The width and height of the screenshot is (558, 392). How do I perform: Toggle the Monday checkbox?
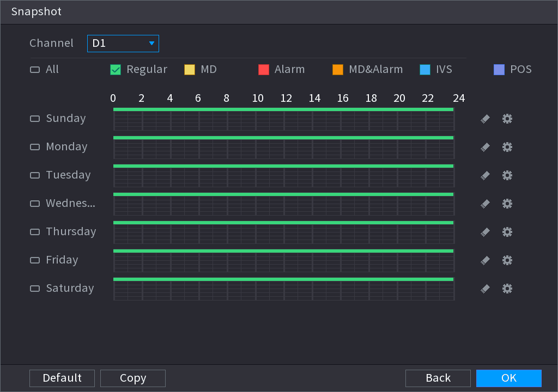(x=35, y=147)
